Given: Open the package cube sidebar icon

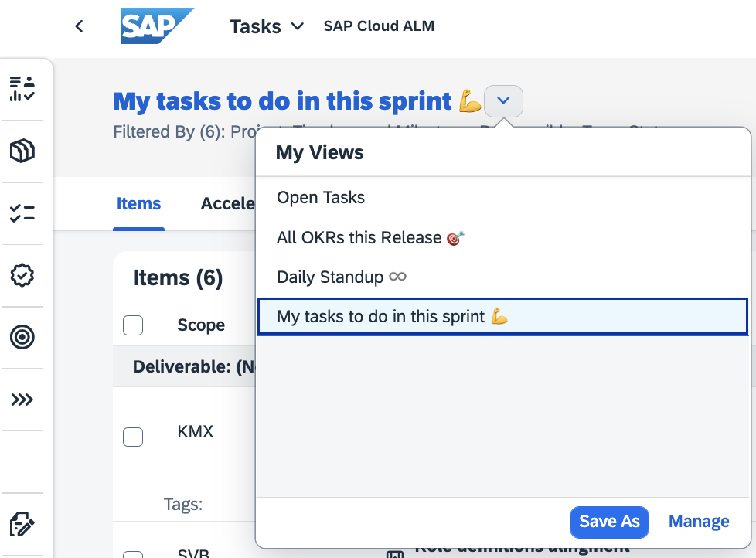Looking at the screenshot, I should (22, 151).
